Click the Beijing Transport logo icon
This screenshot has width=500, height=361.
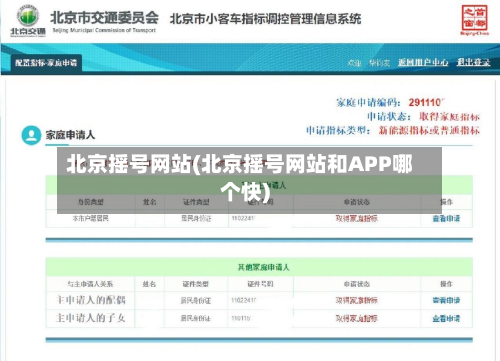click(x=28, y=21)
